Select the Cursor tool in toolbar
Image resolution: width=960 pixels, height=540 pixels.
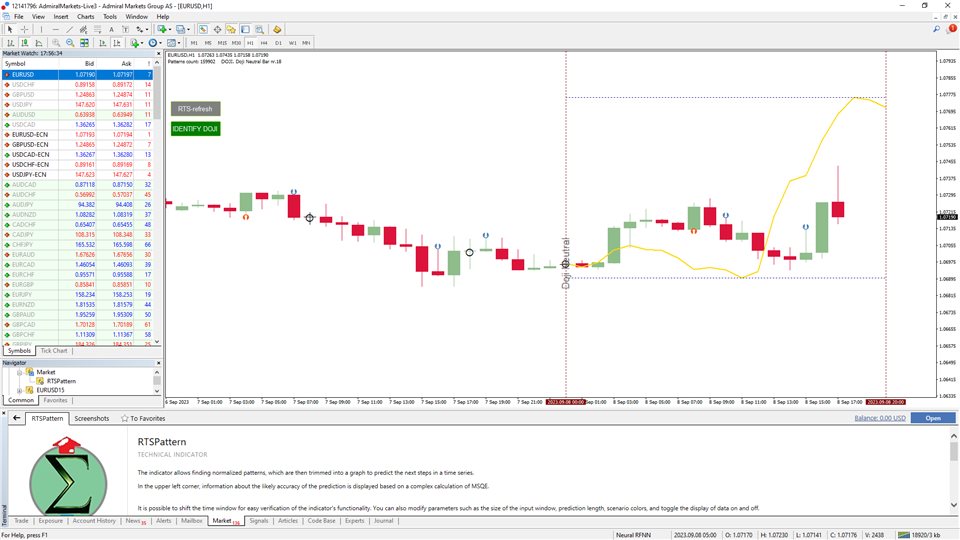pos(10,29)
